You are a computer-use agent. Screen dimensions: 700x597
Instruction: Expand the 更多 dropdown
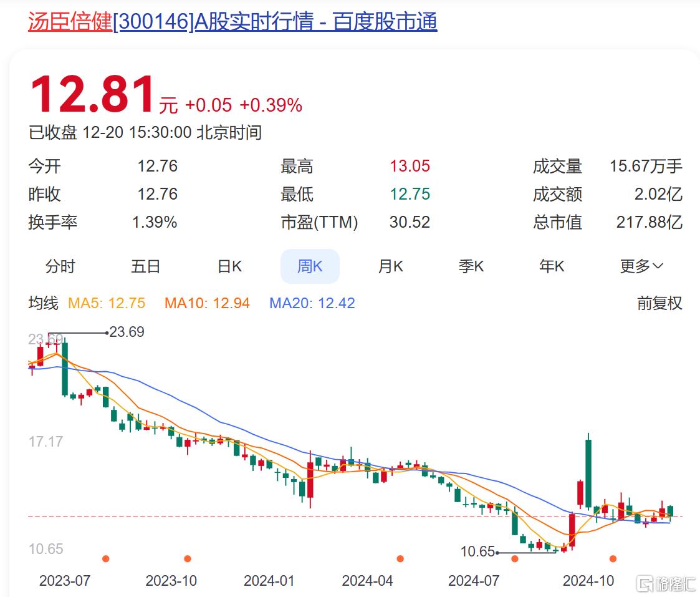(x=641, y=266)
